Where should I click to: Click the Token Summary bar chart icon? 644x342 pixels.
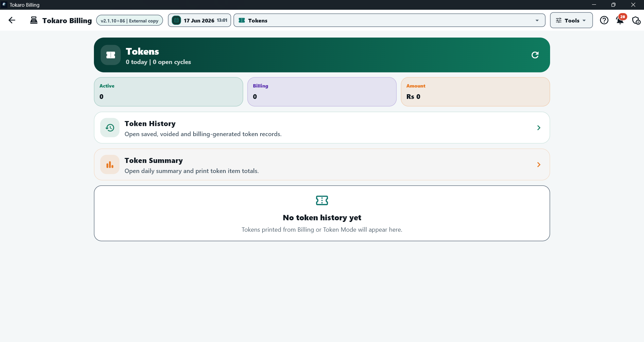click(x=110, y=165)
